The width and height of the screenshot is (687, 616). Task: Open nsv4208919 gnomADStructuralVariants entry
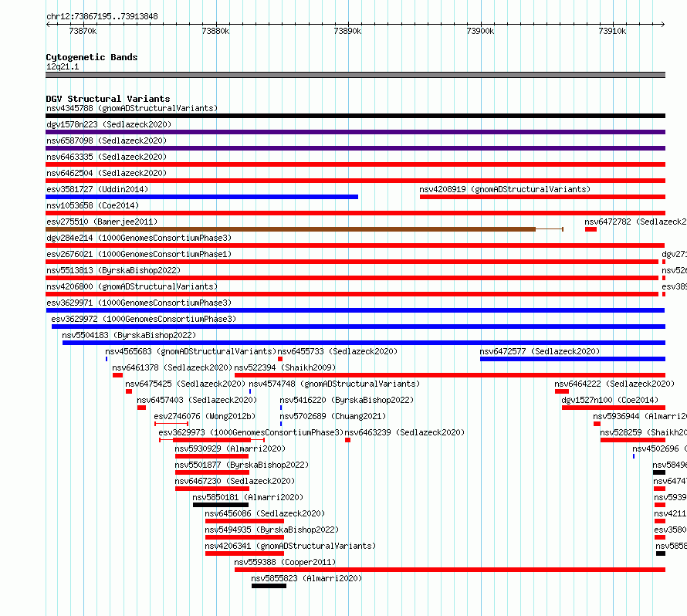coord(505,189)
